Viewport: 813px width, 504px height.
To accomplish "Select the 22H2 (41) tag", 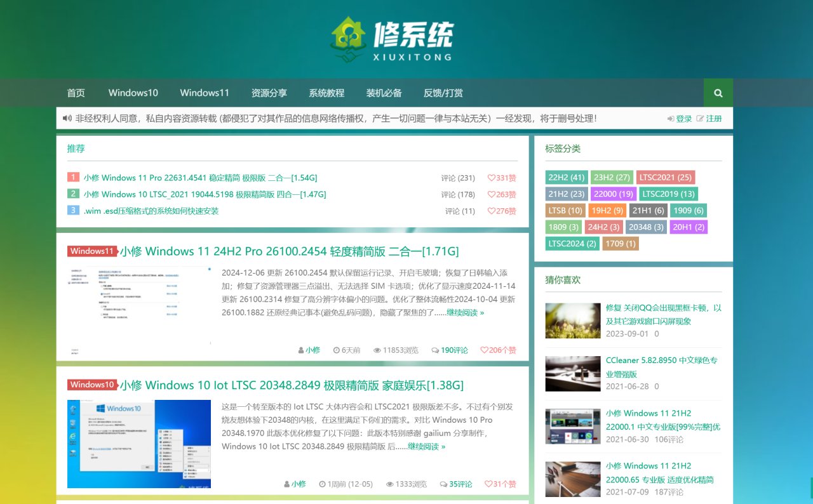I will pyautogui.click(x=567, y=177).
